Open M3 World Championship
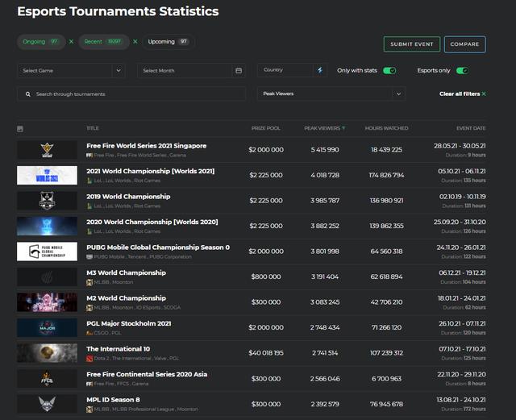 126,272
